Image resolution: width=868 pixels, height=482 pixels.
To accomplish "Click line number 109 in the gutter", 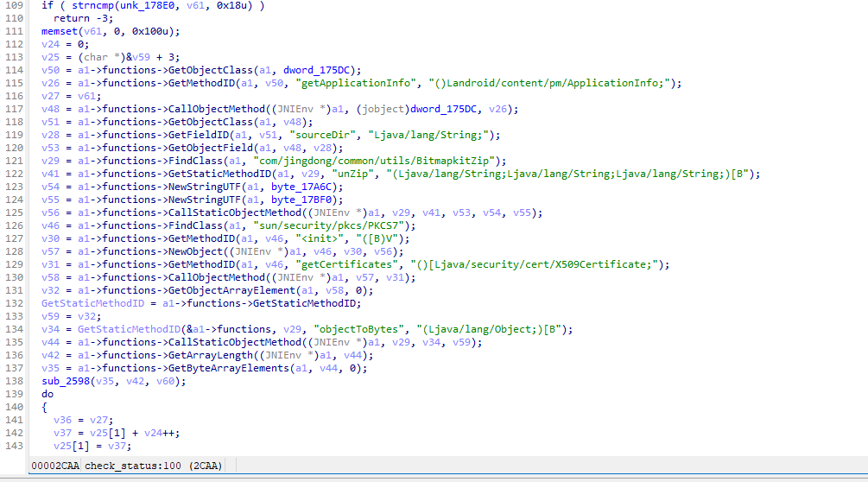I will [16, 5].
